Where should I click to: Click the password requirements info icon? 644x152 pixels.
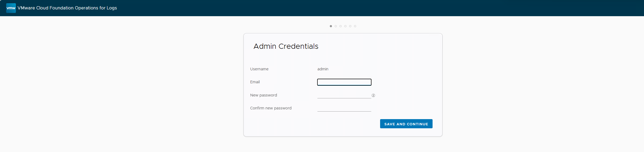pyautogui.click(x=373, y=95)
